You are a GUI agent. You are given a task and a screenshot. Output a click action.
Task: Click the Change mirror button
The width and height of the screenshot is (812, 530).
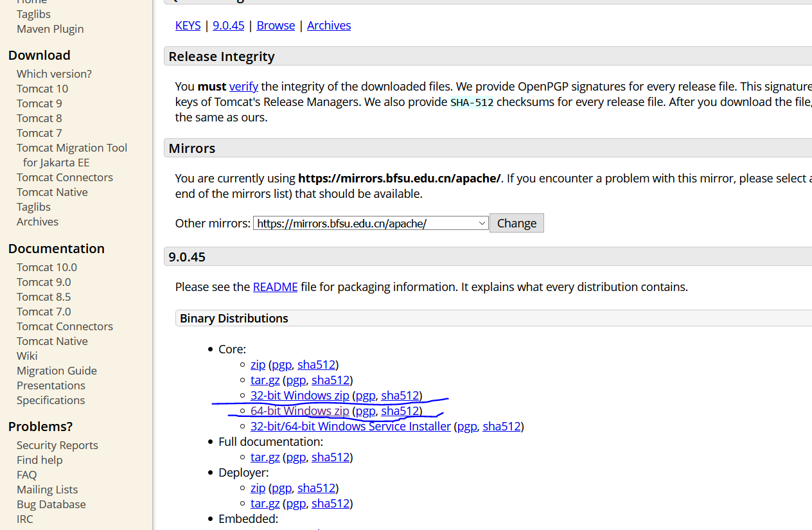point(516,223)
